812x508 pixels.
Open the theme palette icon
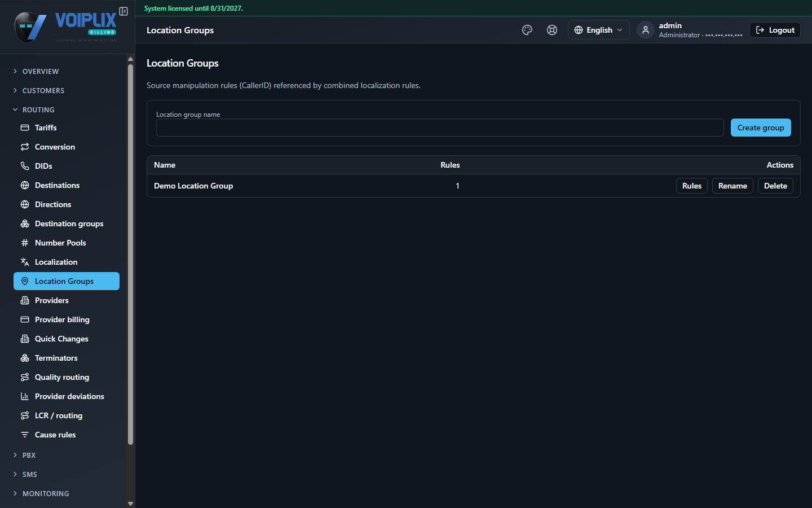coord(527,30)
